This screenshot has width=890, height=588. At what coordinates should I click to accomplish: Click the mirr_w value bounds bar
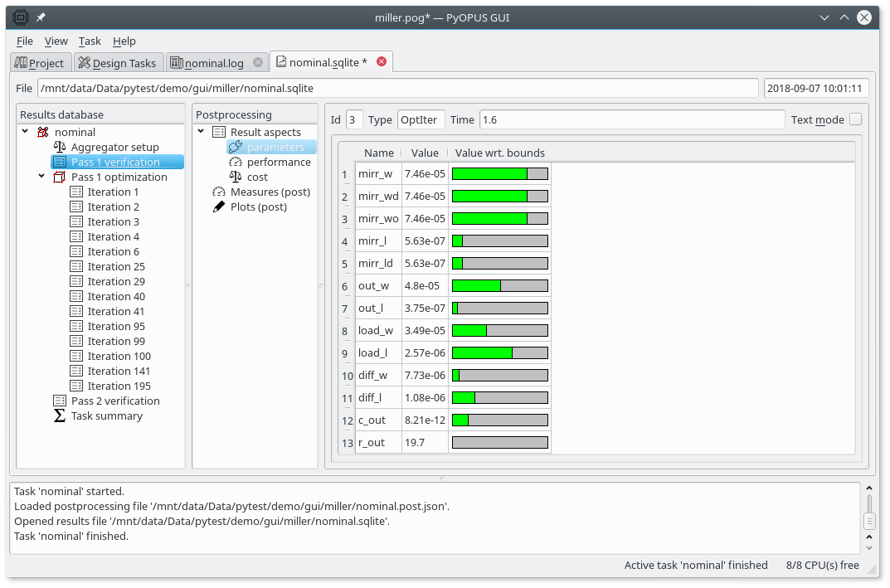click(x=499, y=174)
